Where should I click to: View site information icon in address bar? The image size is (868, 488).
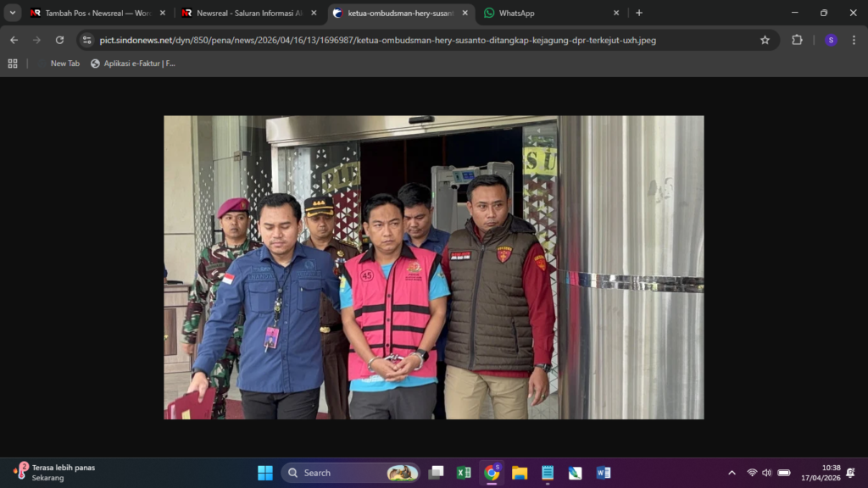pyautogui.click(x=87, y=40)
